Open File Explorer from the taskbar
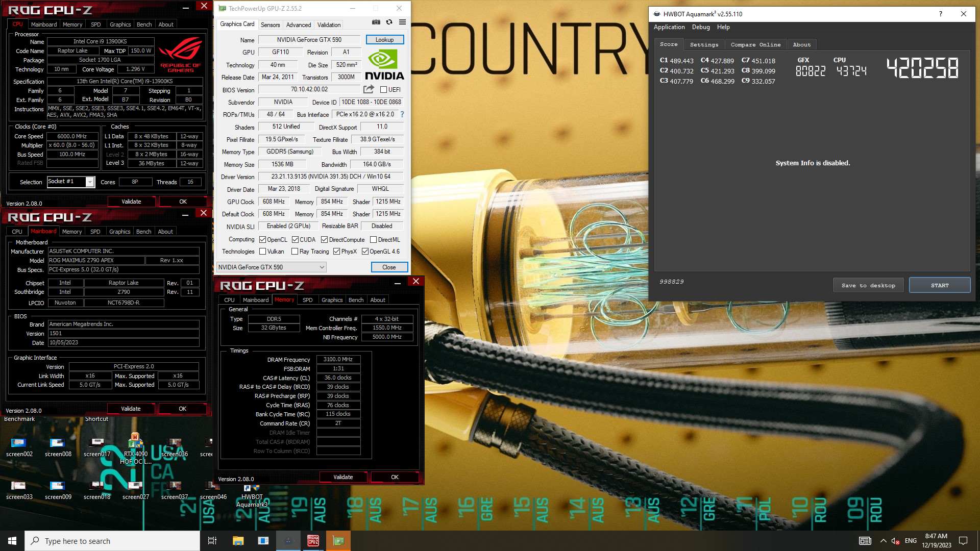The image size is (980, 551). coord(238,541)
